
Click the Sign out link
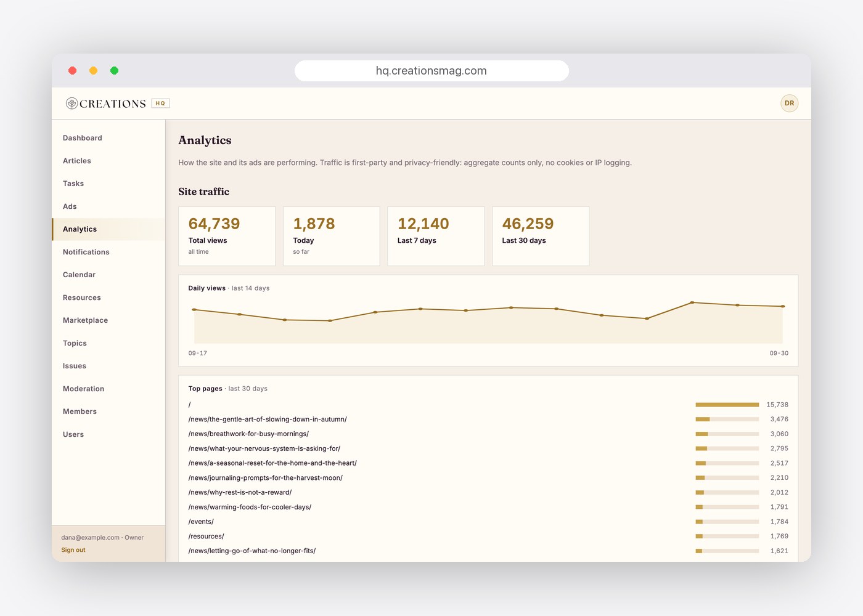click(73, 550)
